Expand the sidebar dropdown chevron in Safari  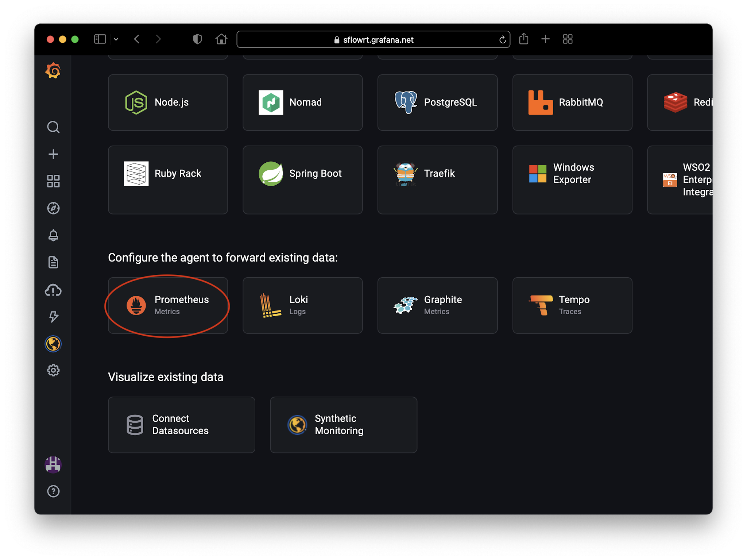[116, 39]
